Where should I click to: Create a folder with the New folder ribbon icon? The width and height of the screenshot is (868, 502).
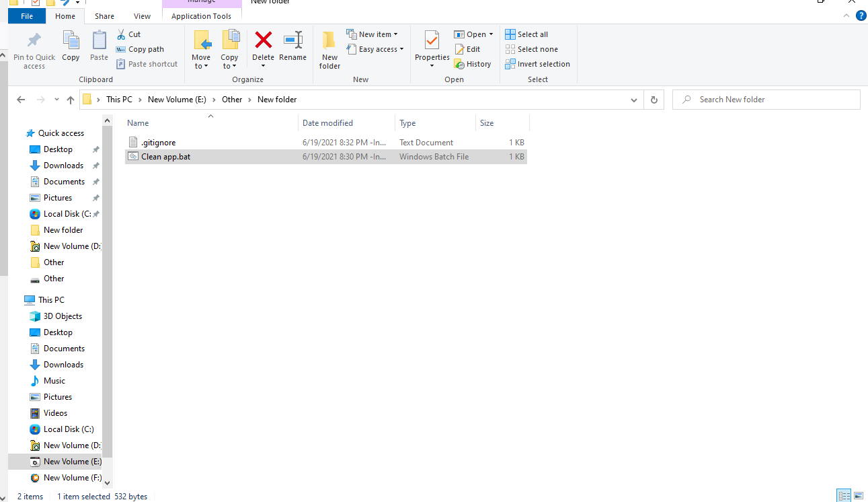click(329, 46)
